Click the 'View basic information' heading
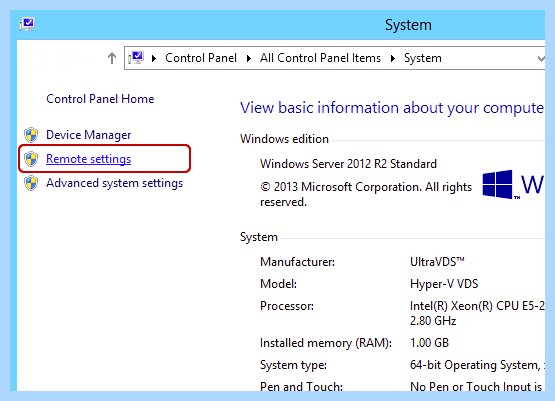Viewport: 555px width, 401px height. coord(392,108)
